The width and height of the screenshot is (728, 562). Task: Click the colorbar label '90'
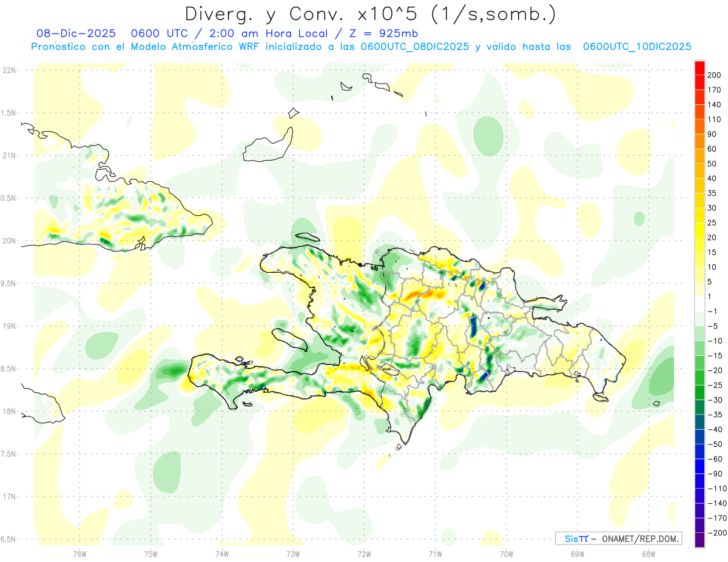712,134
